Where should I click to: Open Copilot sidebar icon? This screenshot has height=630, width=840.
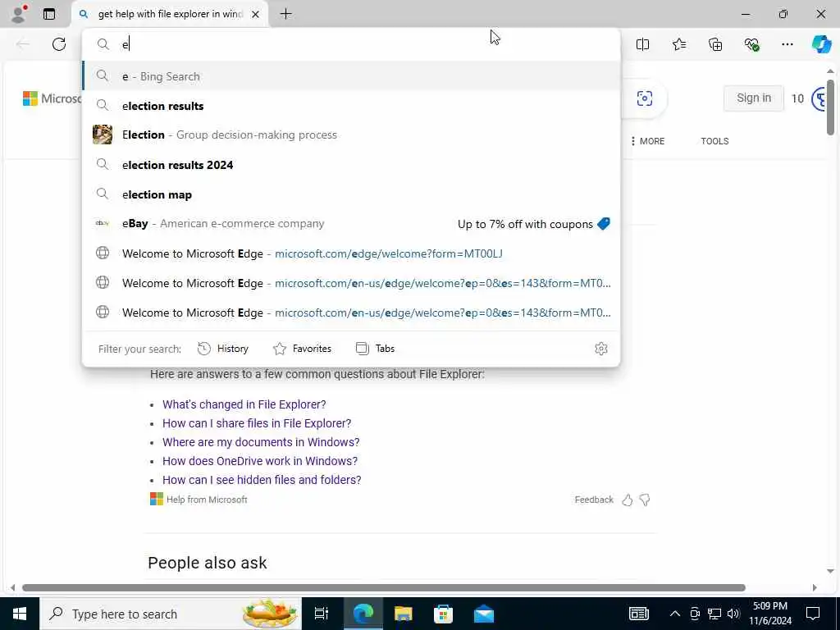point(821,44)
